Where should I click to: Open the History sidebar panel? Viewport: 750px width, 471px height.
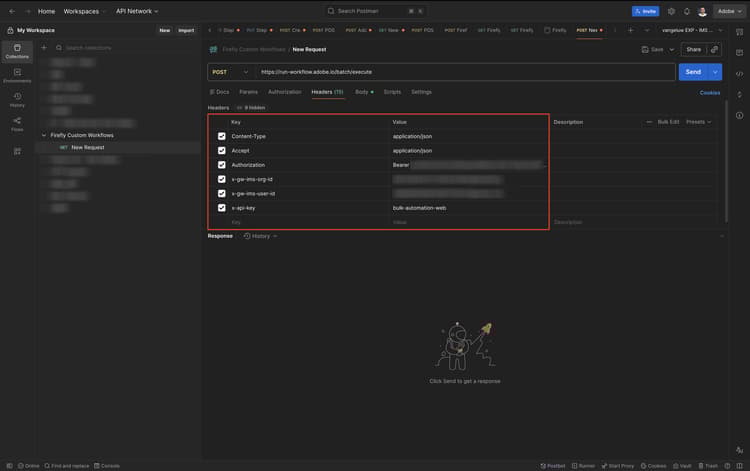(x=17, y=100)
